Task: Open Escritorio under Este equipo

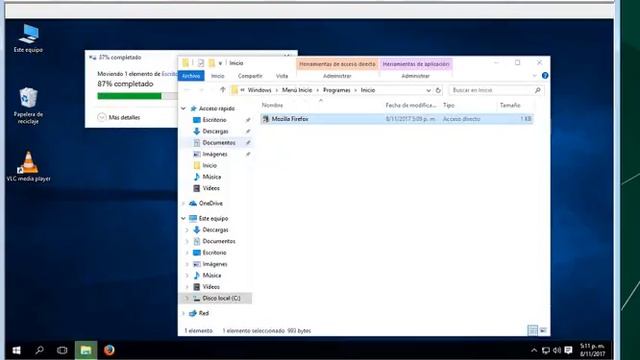Action: 214,253
